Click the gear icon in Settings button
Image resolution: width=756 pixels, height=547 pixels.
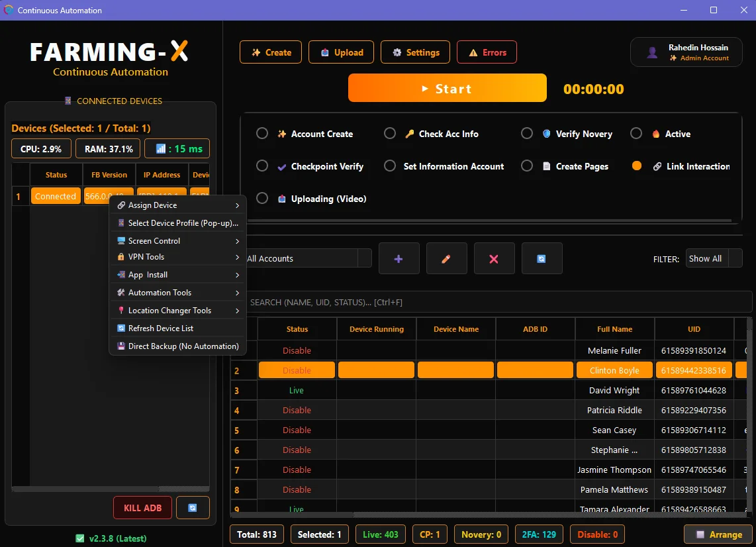click(397, 52)
